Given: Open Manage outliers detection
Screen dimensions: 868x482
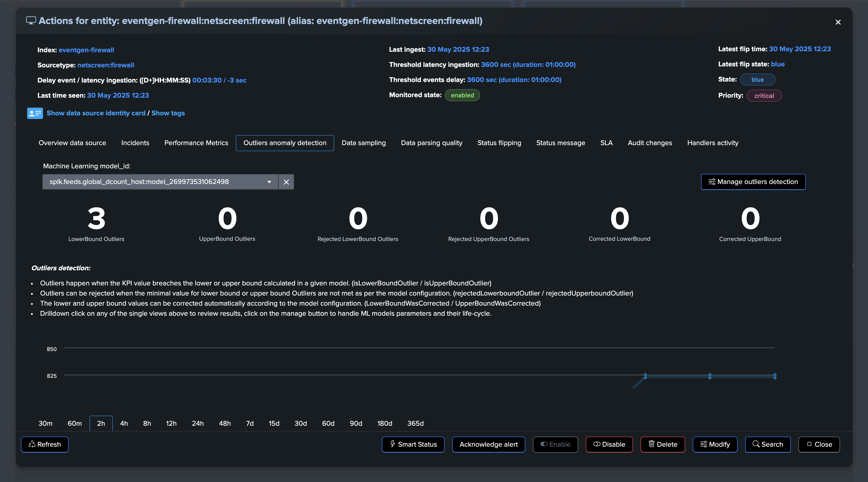Looking at the screenshot, I should (753, 182).
